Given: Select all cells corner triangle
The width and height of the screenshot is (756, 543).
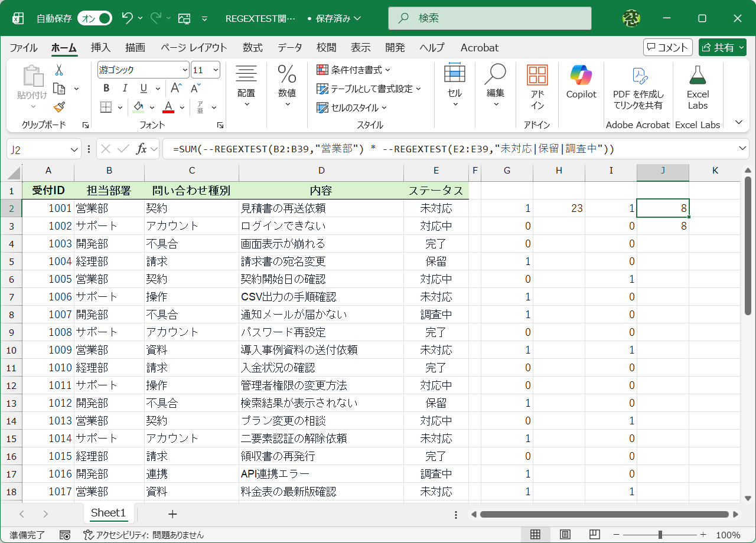Looking at the screenshot, I should click(x=11, y=173).
